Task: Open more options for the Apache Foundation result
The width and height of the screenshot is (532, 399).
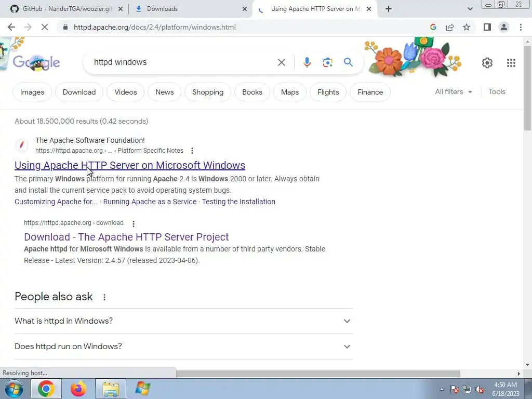Action: 192,151
